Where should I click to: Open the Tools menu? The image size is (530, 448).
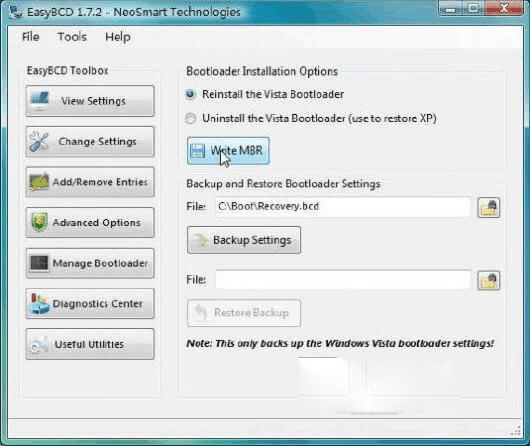(x=72, y=37)
